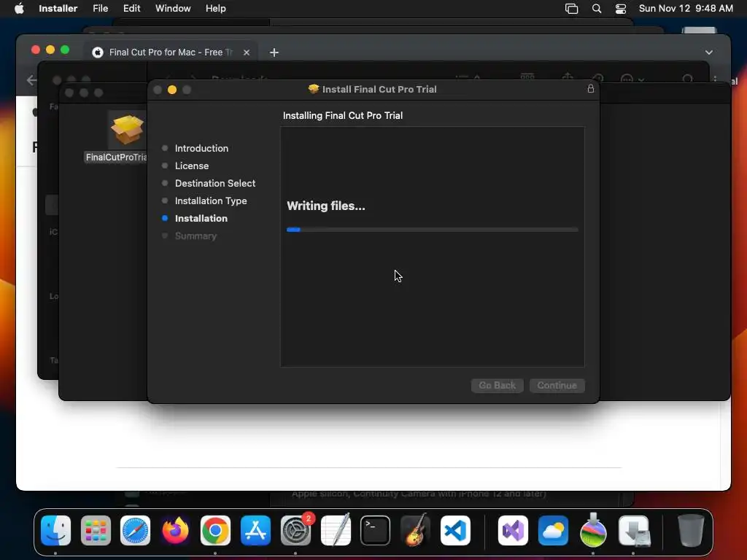
Task: Open the Help menu
Action: pyautogui.click(x=215, y=9)
